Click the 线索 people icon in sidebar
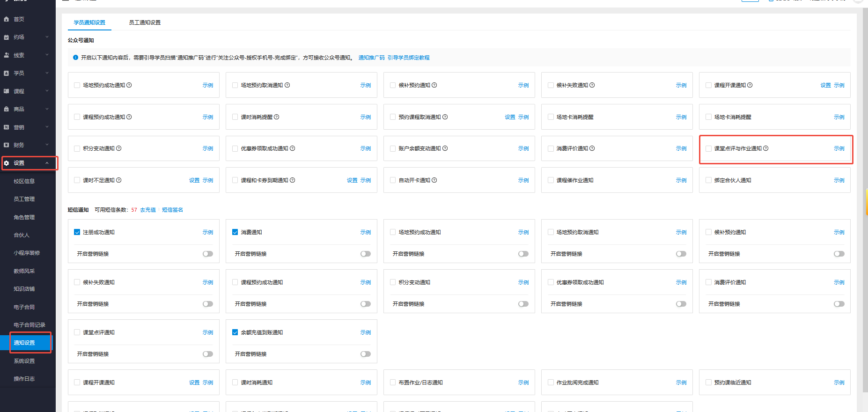868x412 pixels. (x=7, y=55)
